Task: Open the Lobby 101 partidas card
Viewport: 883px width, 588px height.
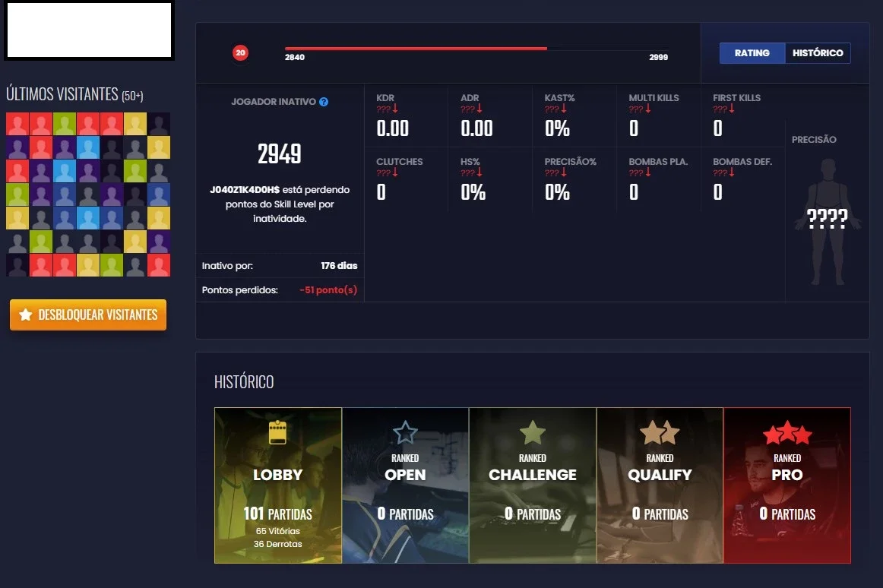Action: [277, 485]
